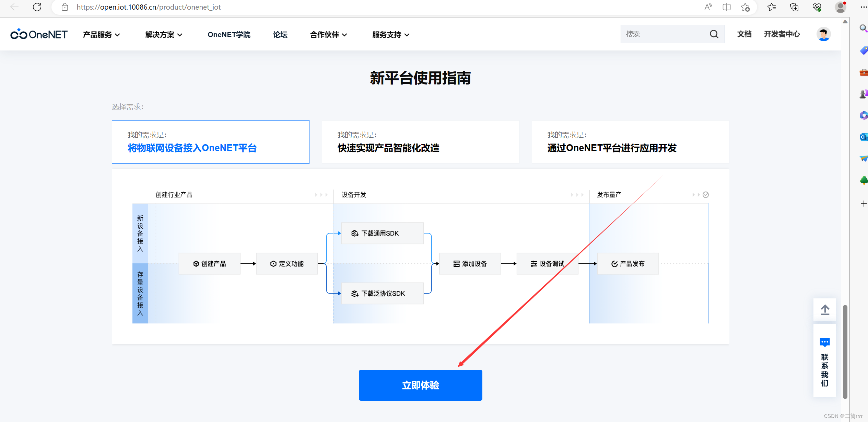868x422 pixels.
Task: Click the search magnifier icon
Action: click(714, 34)
